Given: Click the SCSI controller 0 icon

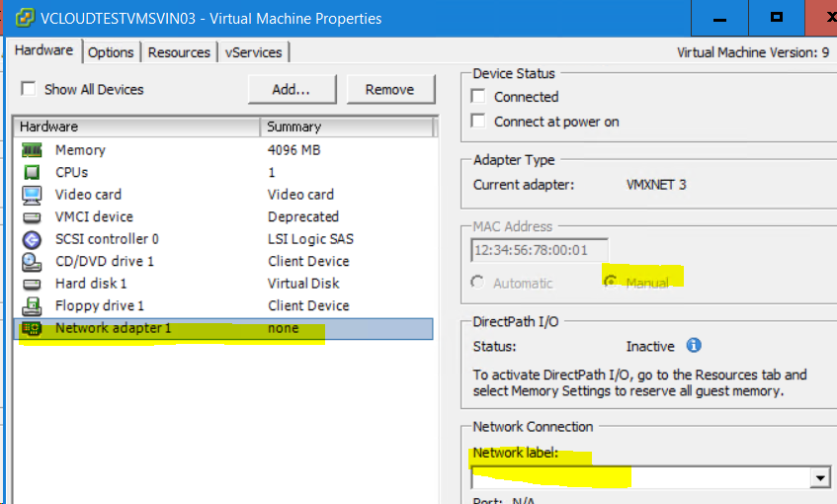Looking at the screenshot, I should (32, 239).
